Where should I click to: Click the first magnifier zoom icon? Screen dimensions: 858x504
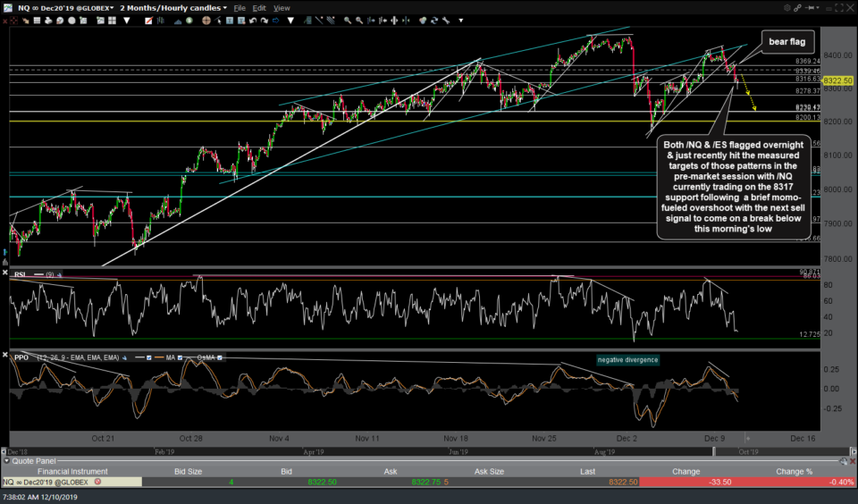pyautogui.click(x=348, y=21)
